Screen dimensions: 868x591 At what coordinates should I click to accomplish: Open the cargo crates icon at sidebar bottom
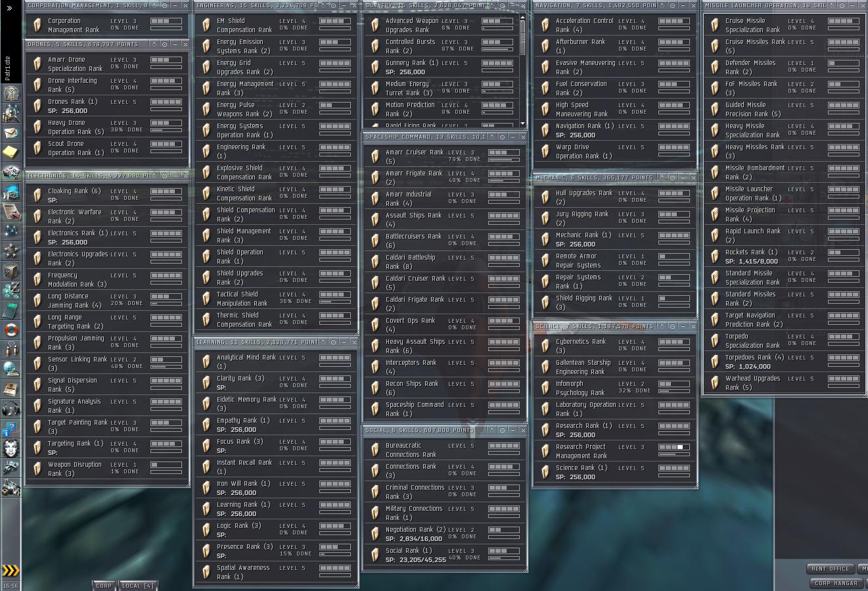pyautogui.click(x=11, y=488)
